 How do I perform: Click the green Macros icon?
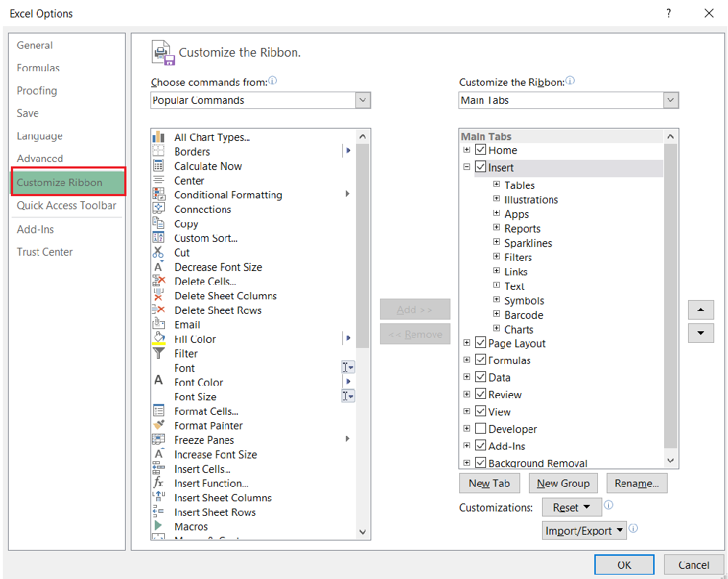(x=160, y=526)
